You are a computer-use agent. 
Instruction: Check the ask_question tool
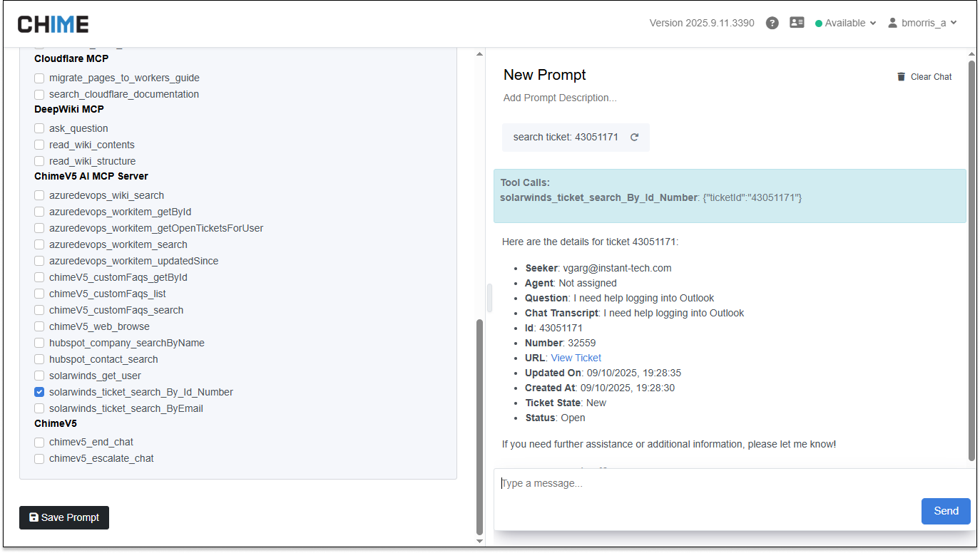click(x=39, y=128)
